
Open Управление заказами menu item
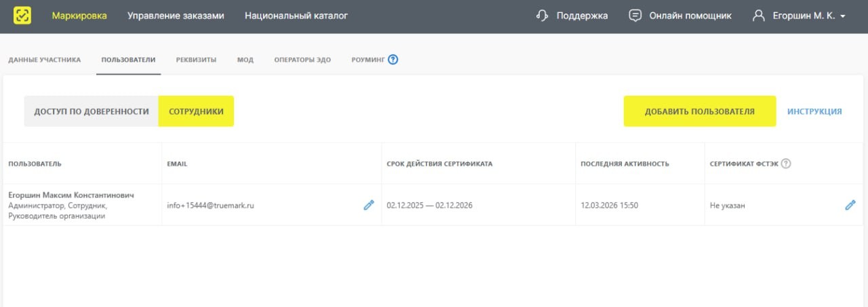pos(176,16)
